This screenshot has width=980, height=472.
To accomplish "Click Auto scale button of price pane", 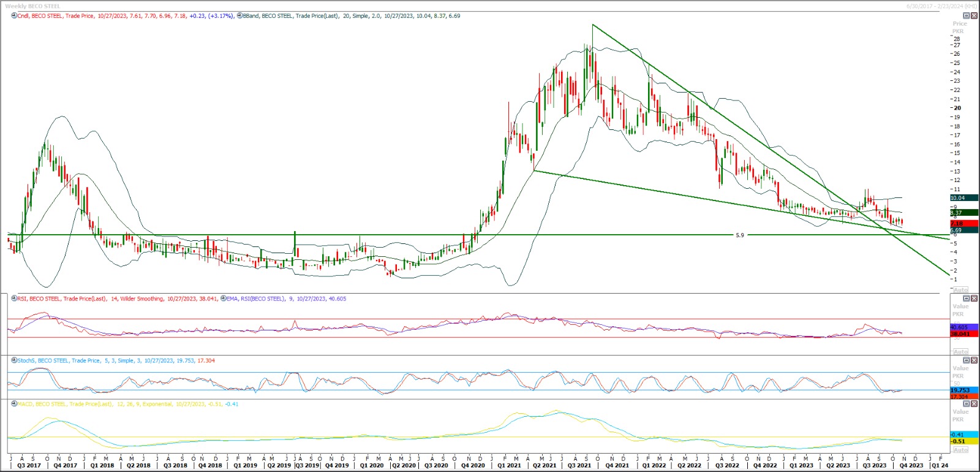I will click(961, 290).
